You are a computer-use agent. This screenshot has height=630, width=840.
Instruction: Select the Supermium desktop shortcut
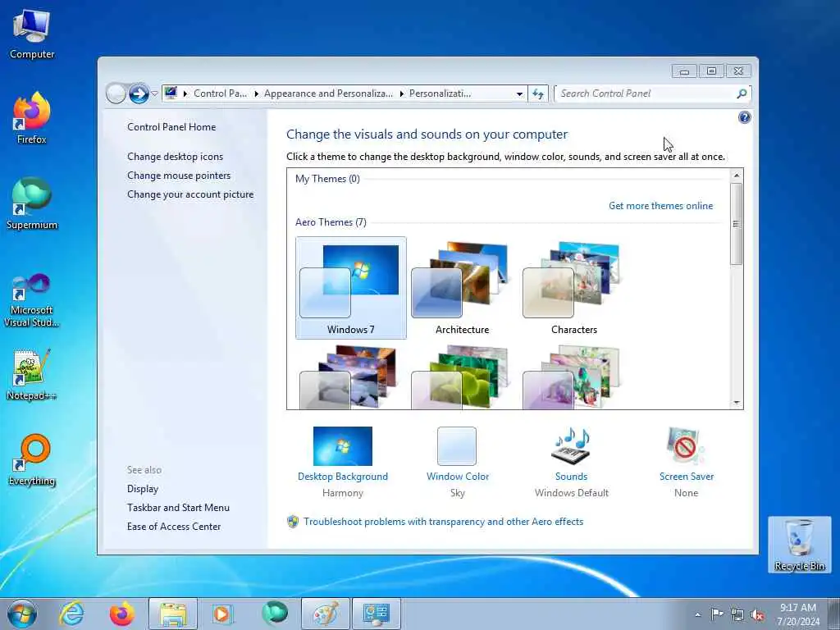pos(32,204)
